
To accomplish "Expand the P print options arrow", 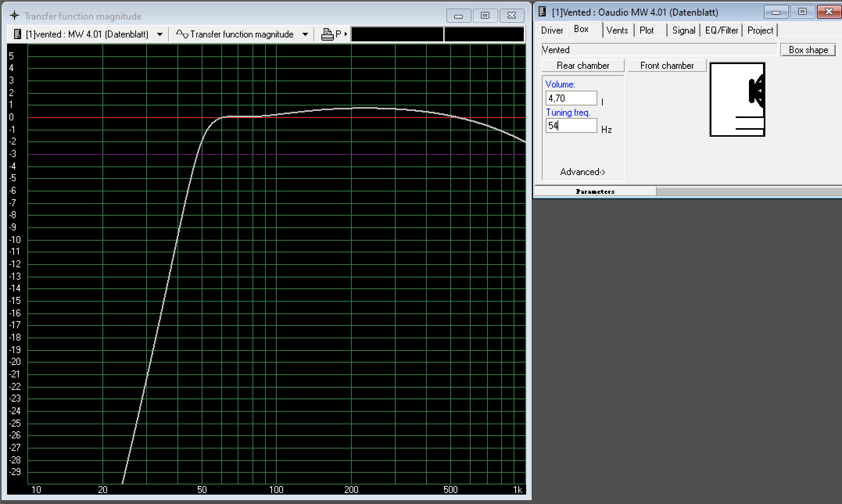I will click(346, 34).
